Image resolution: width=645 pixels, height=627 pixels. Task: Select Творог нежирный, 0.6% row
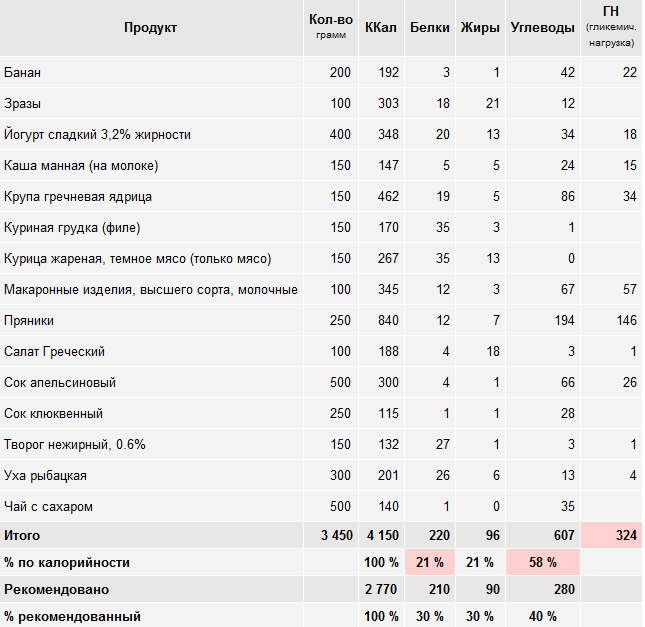pos(321,444)
